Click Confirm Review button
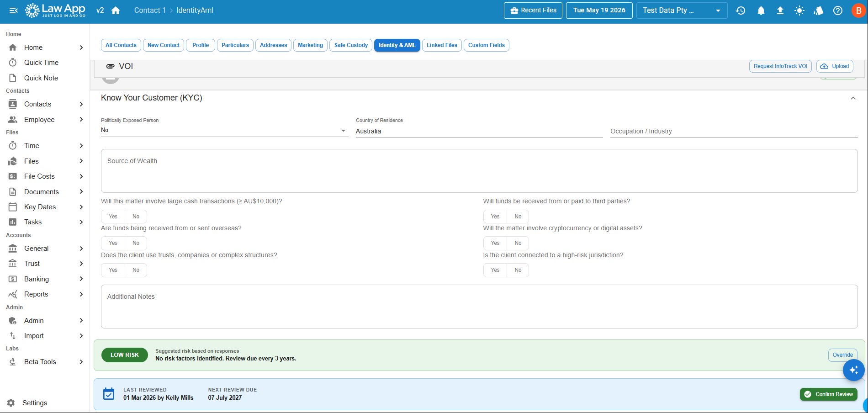The height and width of the screenshot is (413, 868). tap(829, 394)
